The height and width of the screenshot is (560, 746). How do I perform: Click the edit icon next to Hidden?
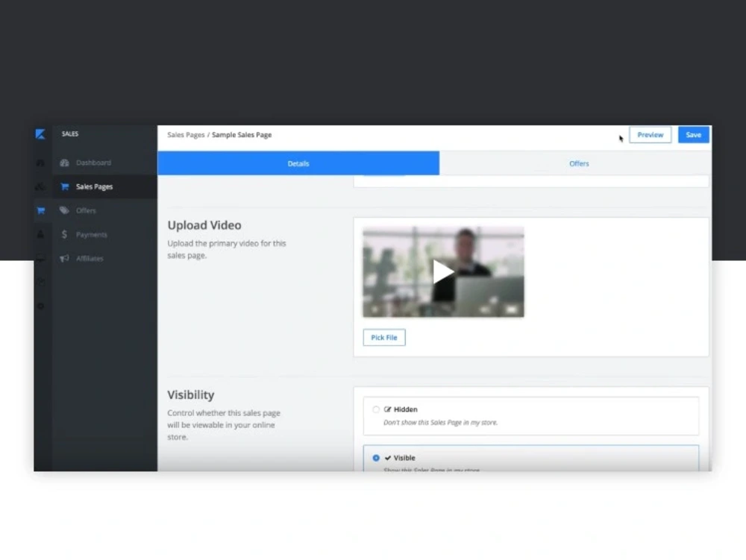(387, 409)
